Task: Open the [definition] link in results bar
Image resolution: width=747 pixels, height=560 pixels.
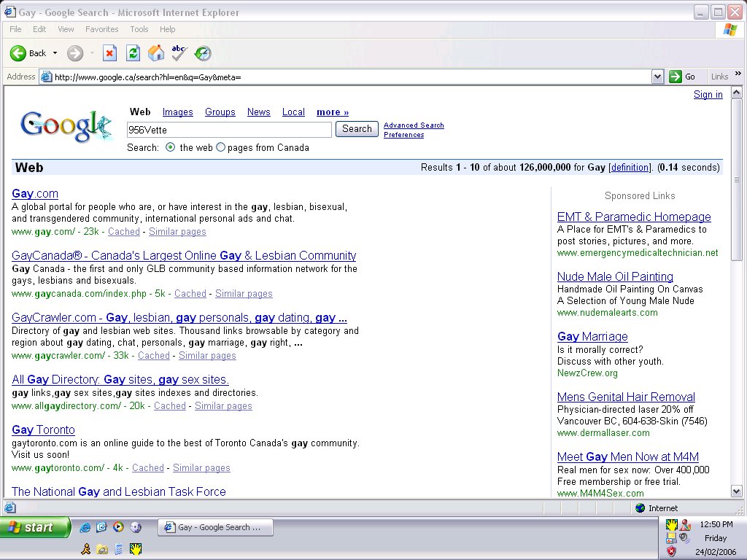Action: coord(630,167)
